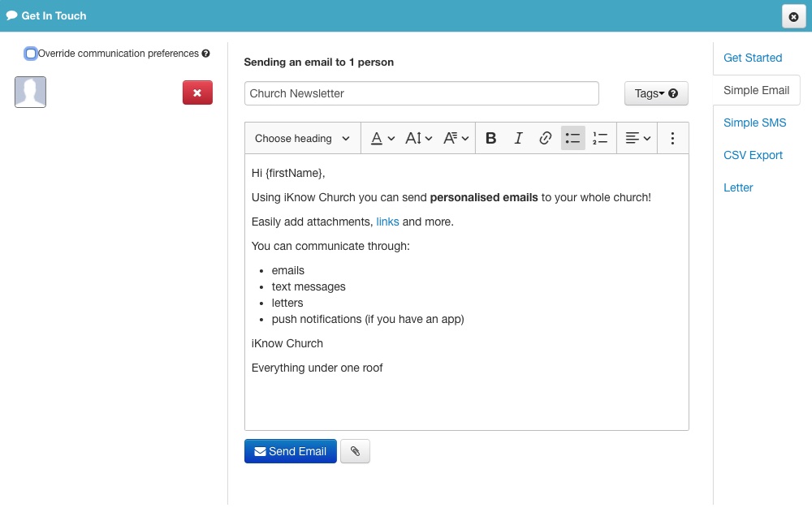Image resolution: width=812 pixels, height=525 pixels.
Task: Open the three-dot more options menu
Action: (x=672, y=139)
